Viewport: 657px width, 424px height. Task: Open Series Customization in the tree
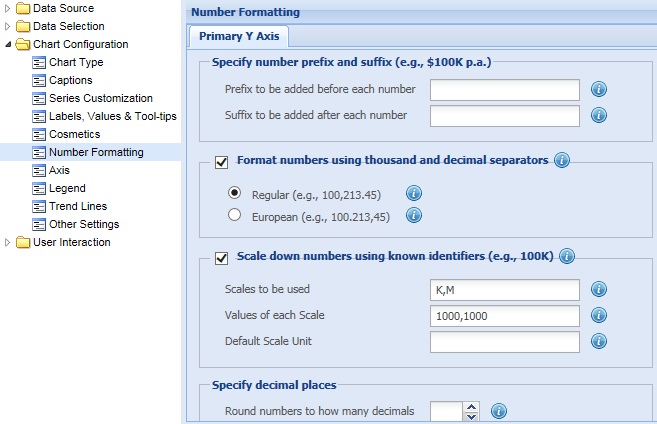(100, 98)
